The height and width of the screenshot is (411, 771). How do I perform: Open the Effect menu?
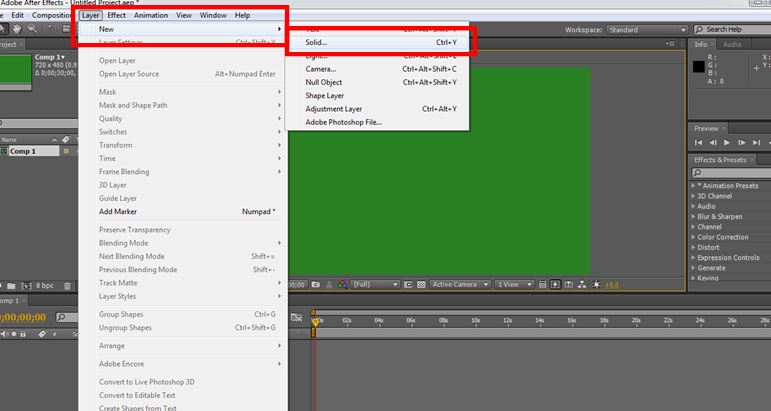click(117, 15)
